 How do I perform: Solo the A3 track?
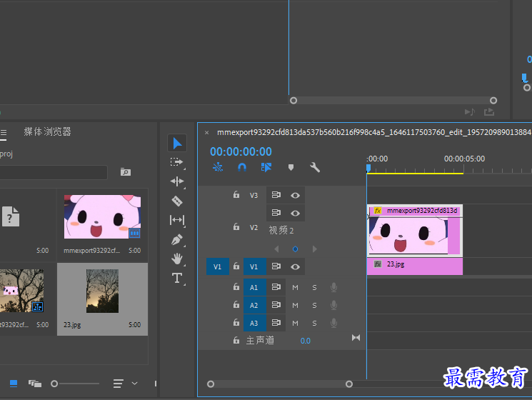314,324
